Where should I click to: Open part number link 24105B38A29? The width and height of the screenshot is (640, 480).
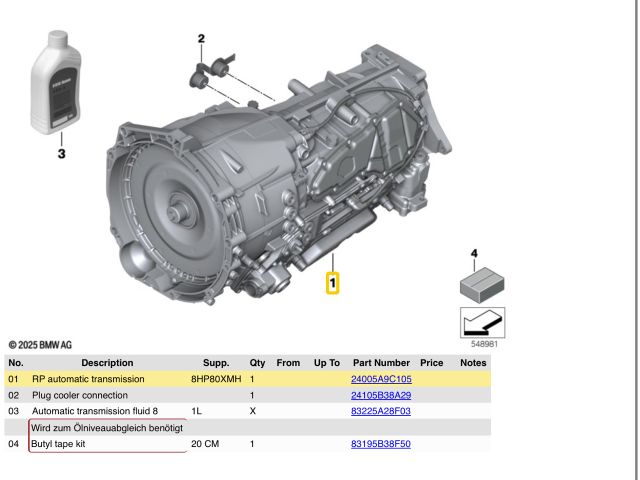tap(381, 396)
